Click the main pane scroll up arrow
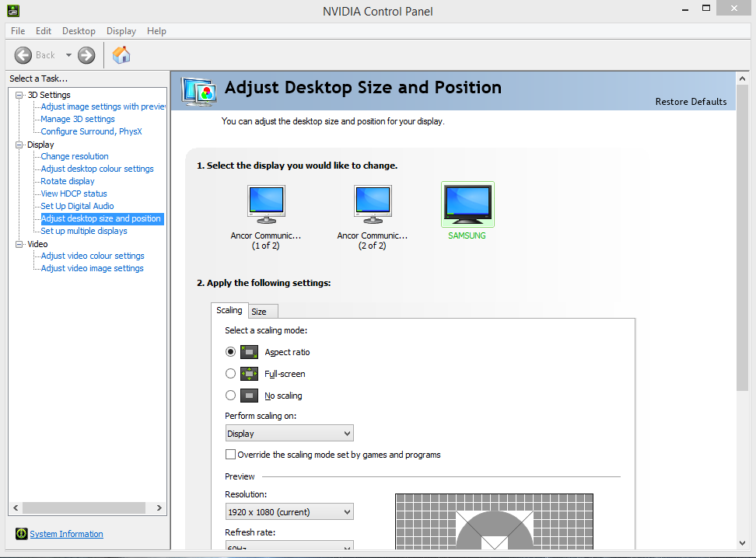Image resolution: width=756 pixels, height=558 pixels. (x=742, y=78)
